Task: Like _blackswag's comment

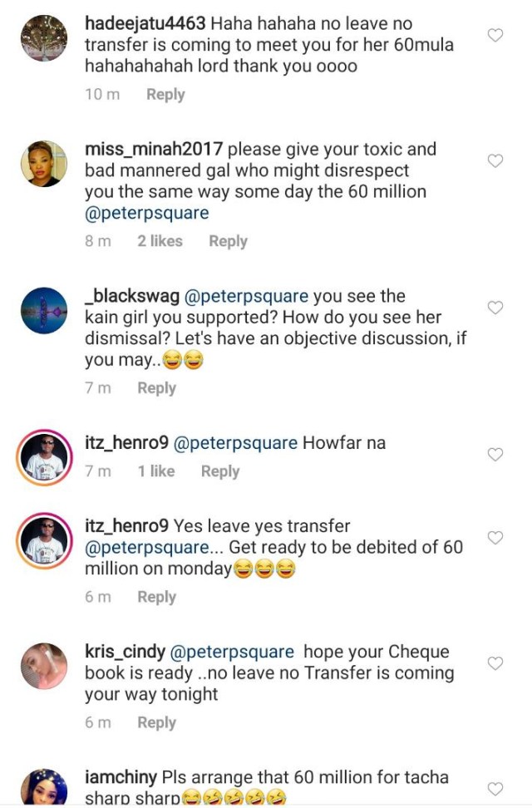Action: coord(495,308)
